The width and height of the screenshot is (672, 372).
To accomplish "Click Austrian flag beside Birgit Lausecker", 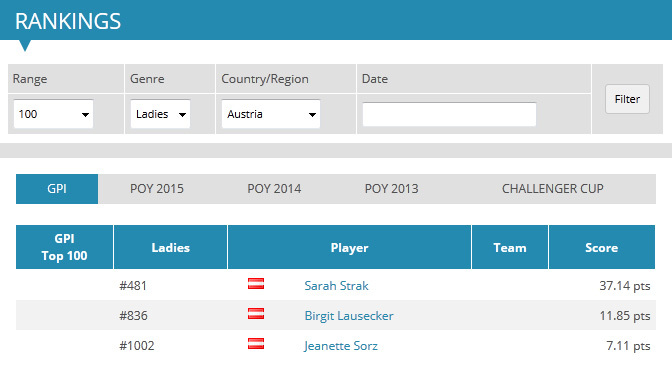I will 256,314.
